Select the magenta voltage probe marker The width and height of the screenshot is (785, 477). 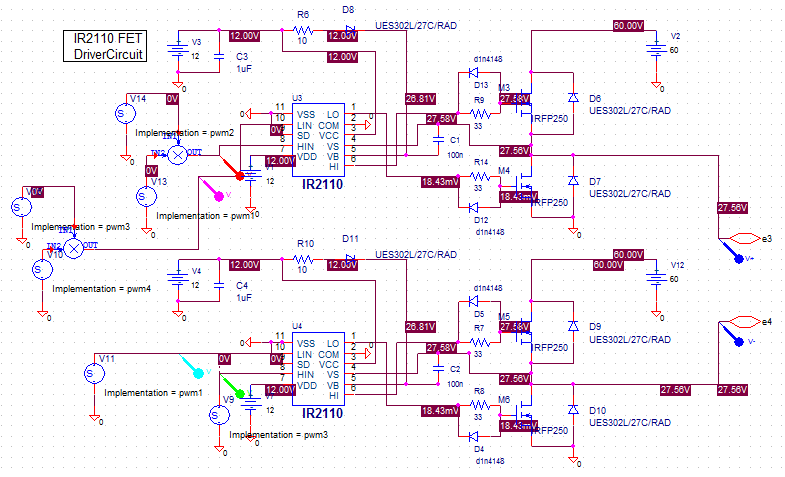pos(210,188)
